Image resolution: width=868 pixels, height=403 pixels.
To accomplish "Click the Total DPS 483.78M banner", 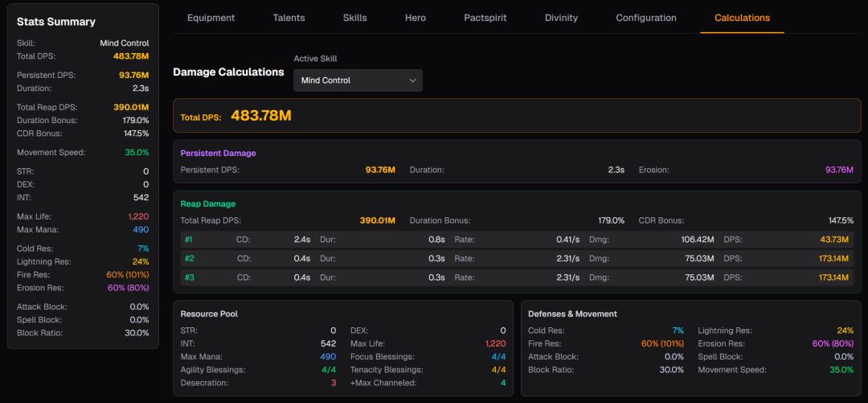I will coord(517,116).
